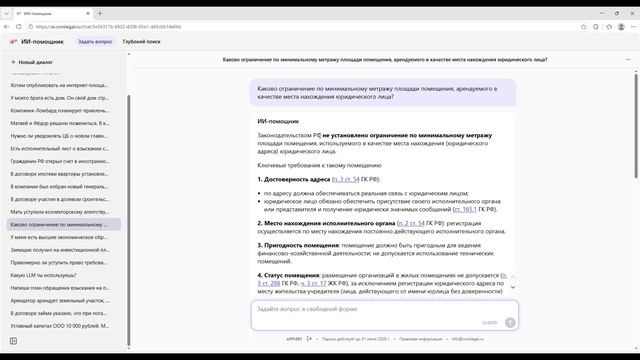View site info icon in the address bar
640x360 pixels.
(31, 27)
